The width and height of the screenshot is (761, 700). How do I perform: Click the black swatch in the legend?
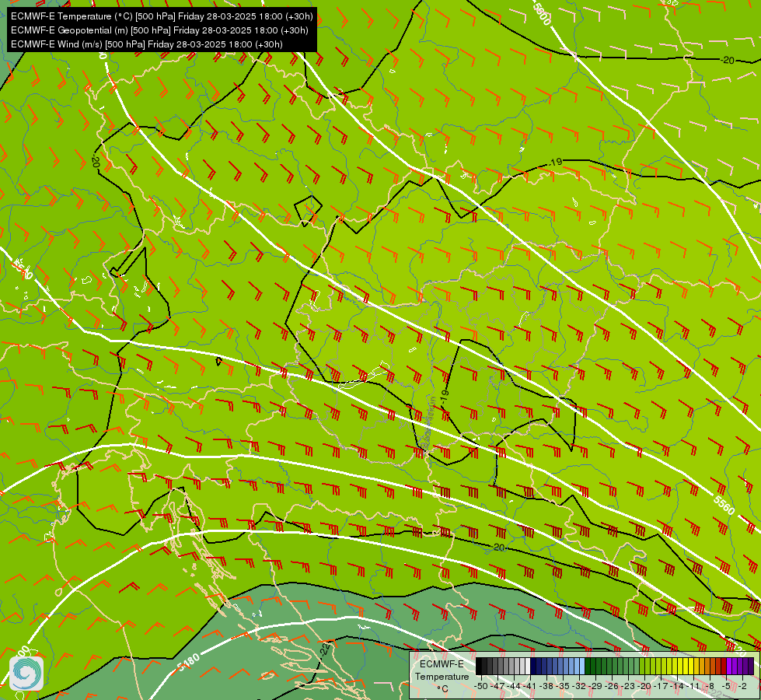tap(479, 666)
